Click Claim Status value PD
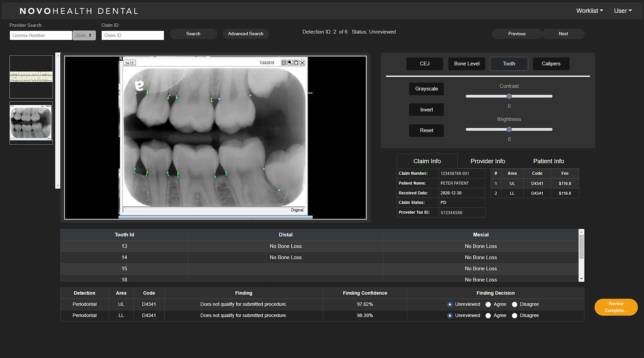Viewport: 644px width, 358px height. tap(443, 202)
